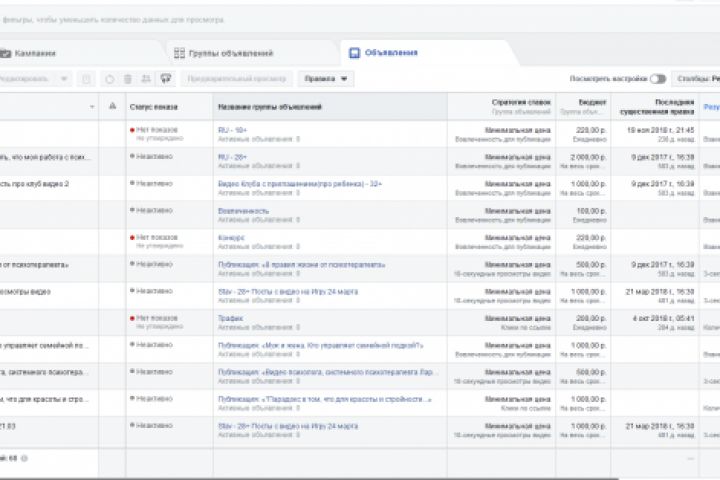Screen dimensions: 720x480
Task: Open the Вовлеченность ad set link
Action: pyautogui.click(x=243, y=211)
